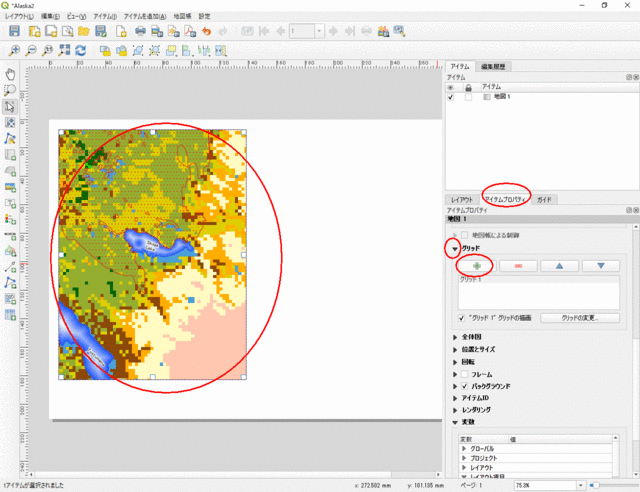This screenshot has height=492, width=640.
Task: Select the Pan layout hand tool
Action: tap(10, 74)
